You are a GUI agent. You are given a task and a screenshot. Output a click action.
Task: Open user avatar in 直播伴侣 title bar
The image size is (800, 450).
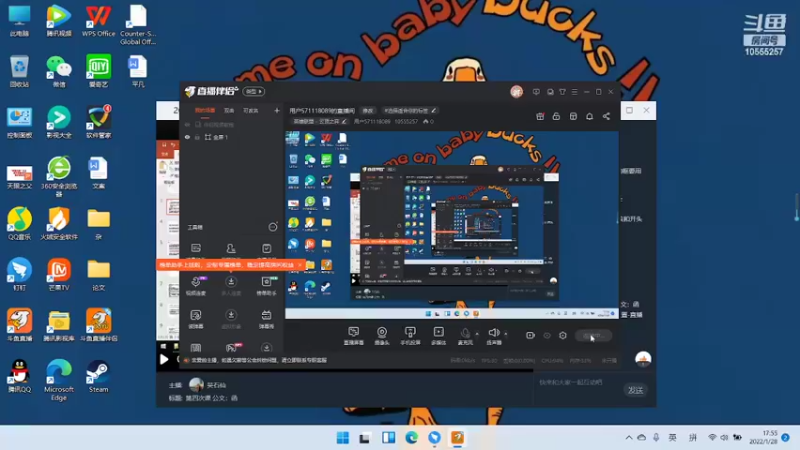[x=516, y=92]
